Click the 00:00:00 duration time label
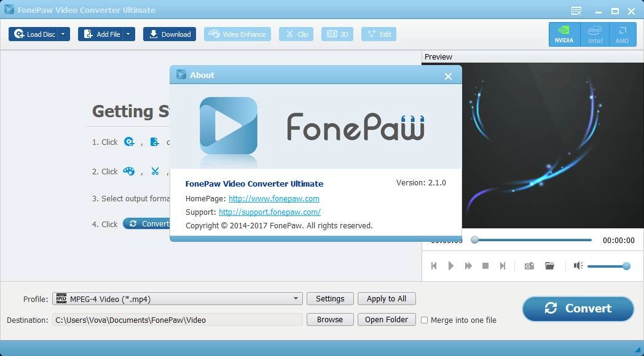The image size is (644, 356). 619,241
